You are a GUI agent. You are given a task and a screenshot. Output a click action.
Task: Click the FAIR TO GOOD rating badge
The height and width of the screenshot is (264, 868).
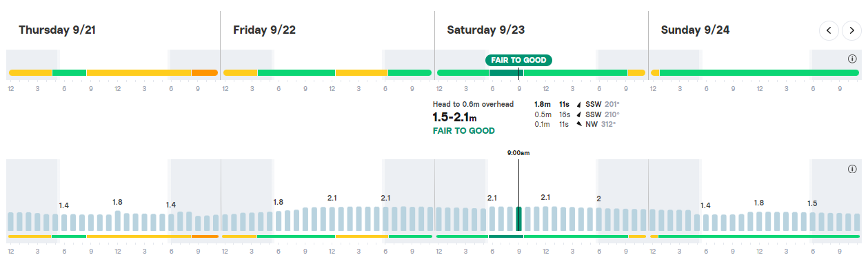518,60
